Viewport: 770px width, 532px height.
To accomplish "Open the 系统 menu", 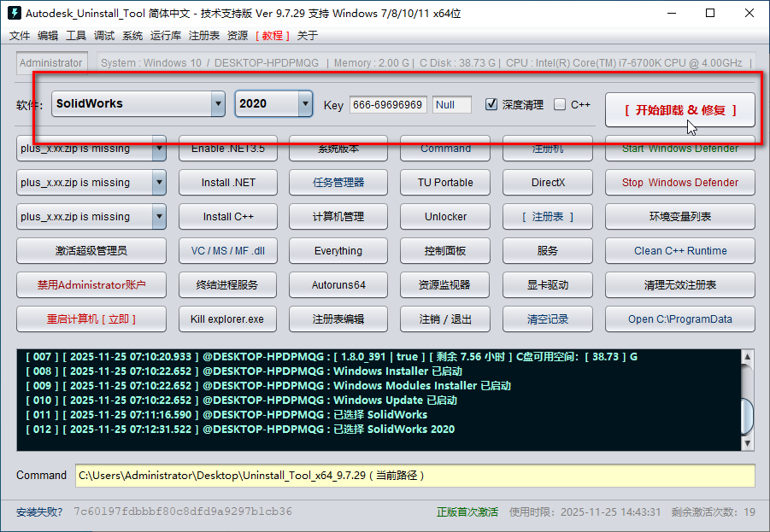I will [132, 35].
